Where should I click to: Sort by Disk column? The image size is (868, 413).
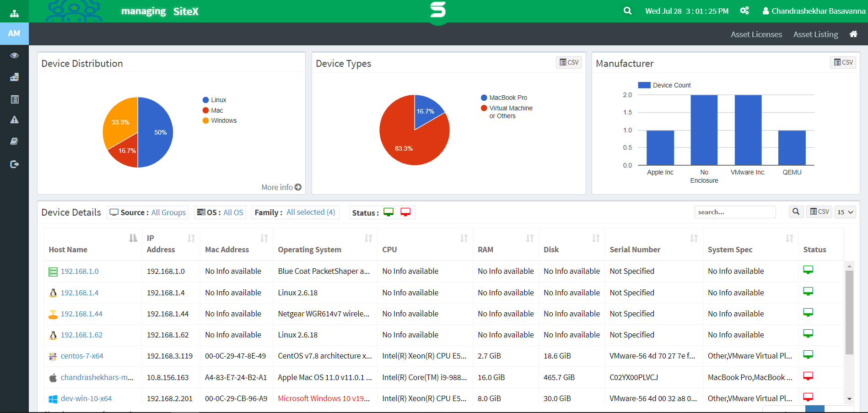pos(571,244)
